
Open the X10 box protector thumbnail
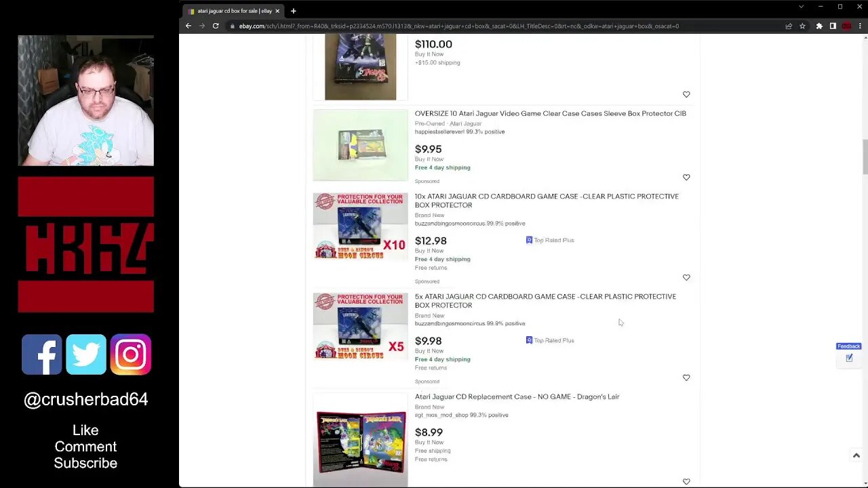pyautogui.click(x=360, y=226)
